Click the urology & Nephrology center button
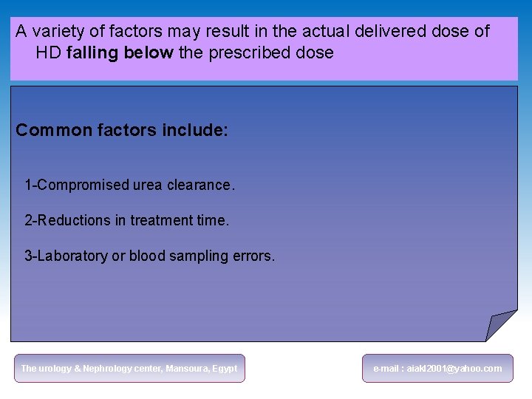The height and width of the screenshot is (399, 532). click(129, 368)
